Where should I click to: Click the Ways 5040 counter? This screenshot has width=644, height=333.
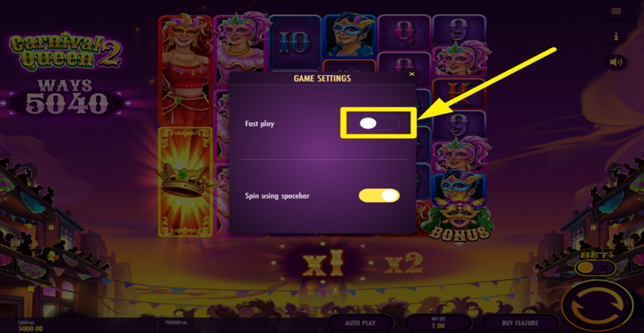(67, 97)
